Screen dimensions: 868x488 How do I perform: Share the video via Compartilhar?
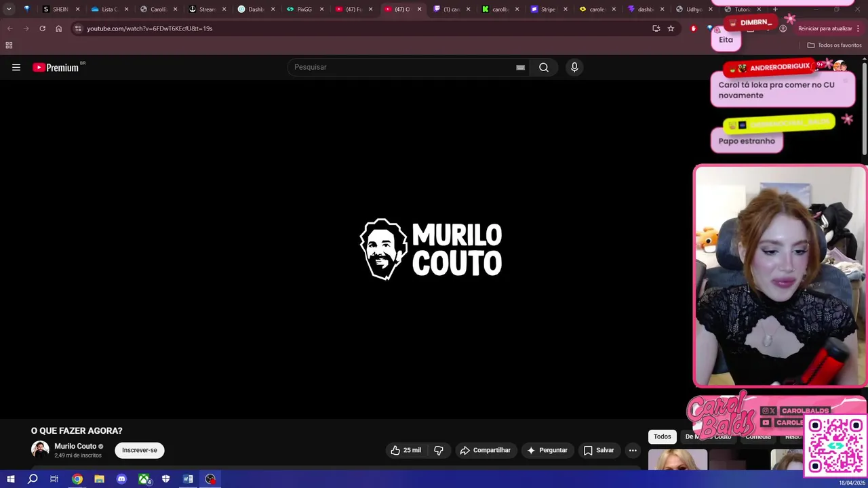(485, 450)
